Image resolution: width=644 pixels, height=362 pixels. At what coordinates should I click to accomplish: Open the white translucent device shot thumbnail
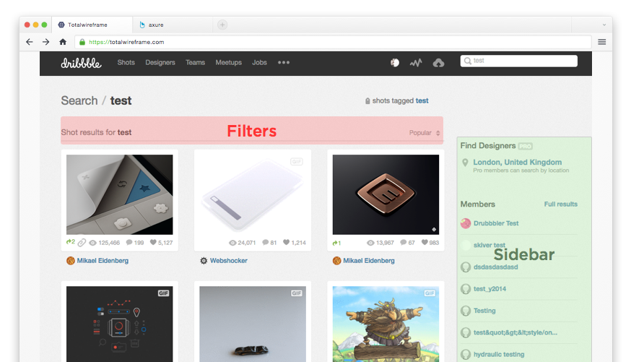(253, 194)
